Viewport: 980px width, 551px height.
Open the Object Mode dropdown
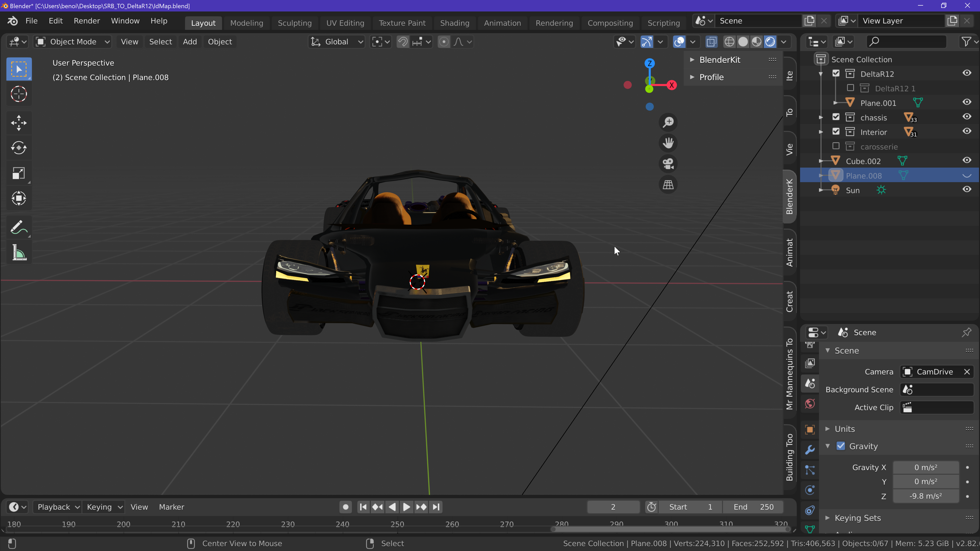pos(73,42)
